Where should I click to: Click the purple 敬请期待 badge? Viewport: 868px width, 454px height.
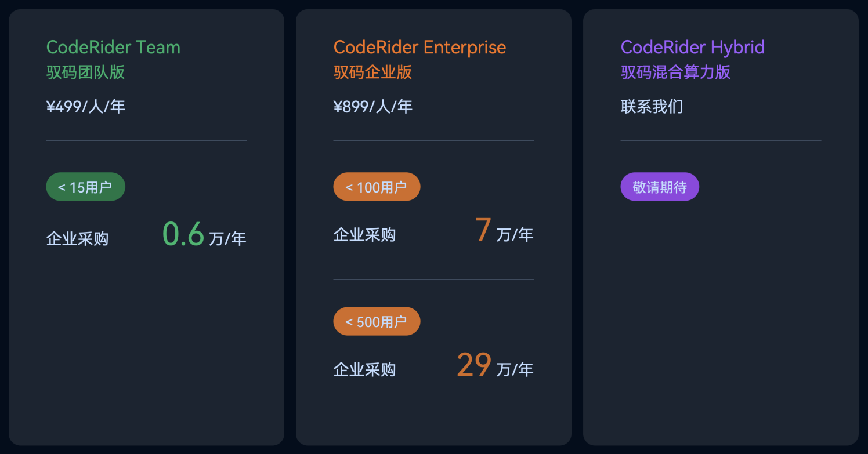click(660, 187)
